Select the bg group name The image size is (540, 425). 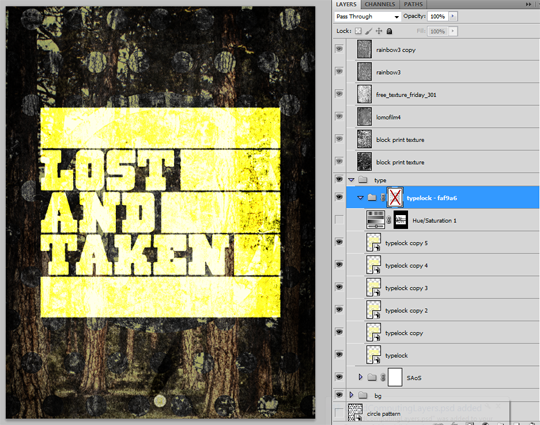point(378,396)
